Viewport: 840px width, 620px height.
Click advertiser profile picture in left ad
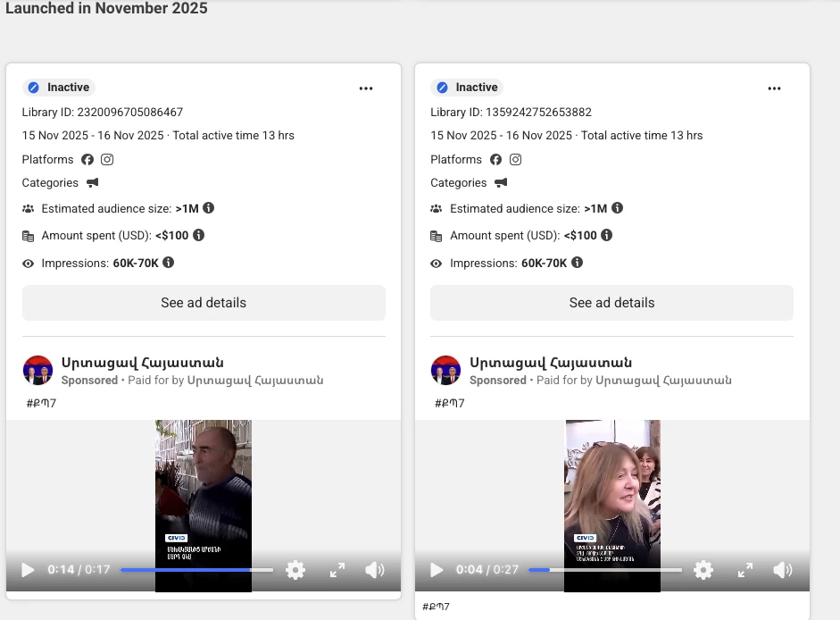pos(37,370)
